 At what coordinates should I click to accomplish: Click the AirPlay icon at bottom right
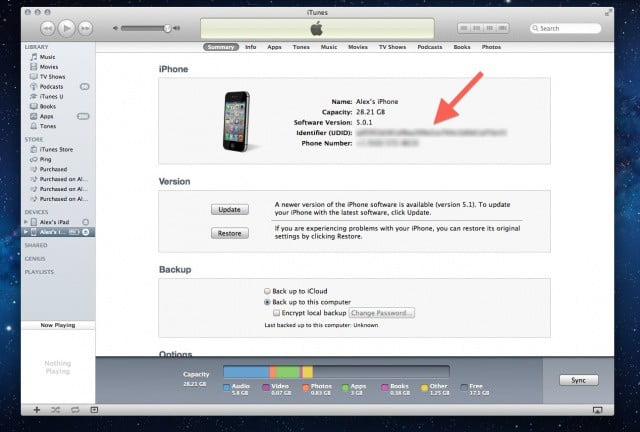[597, 410]
